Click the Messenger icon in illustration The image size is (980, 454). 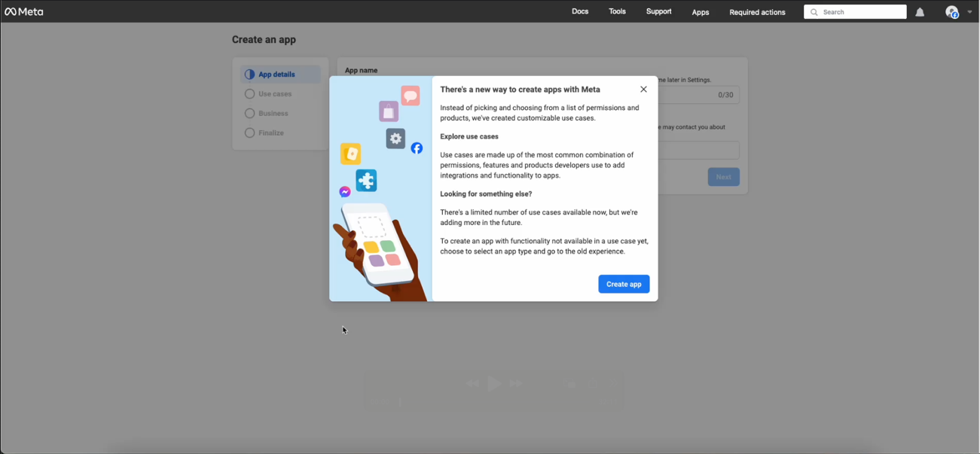pyautogui.click(x=345, y=192)
